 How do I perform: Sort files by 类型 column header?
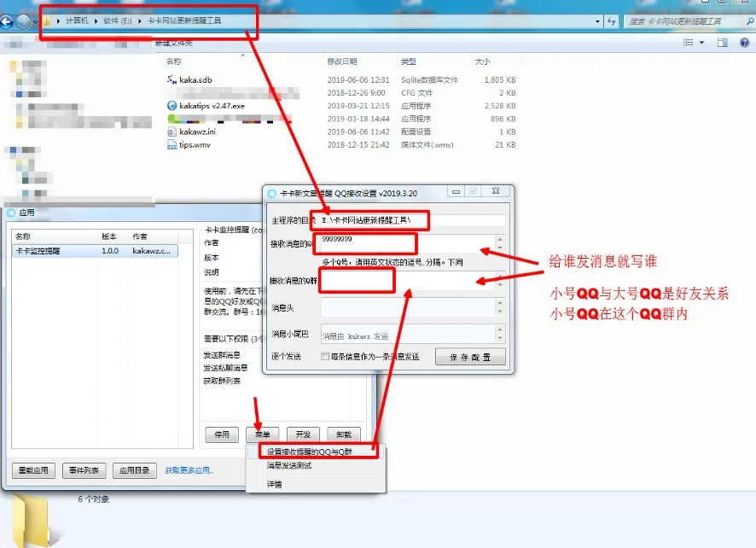(x=409, y=61)
